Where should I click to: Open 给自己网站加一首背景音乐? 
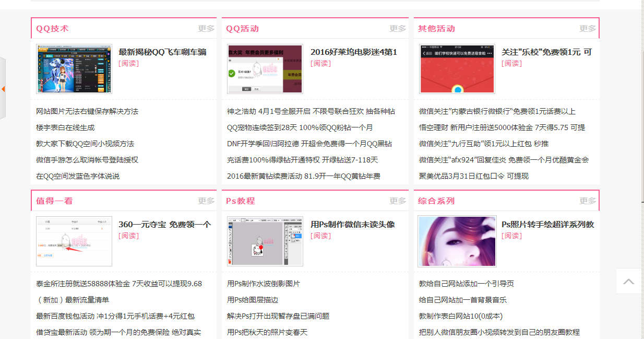tap(463, 300)
